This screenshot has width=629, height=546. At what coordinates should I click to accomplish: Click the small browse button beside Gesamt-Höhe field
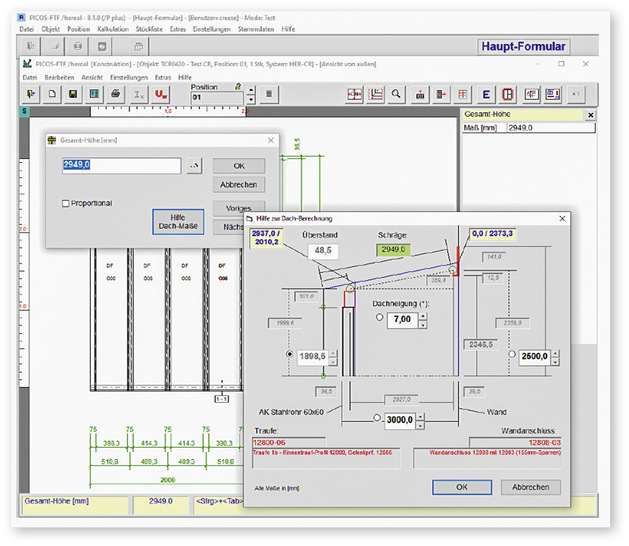tap(195, 166)
